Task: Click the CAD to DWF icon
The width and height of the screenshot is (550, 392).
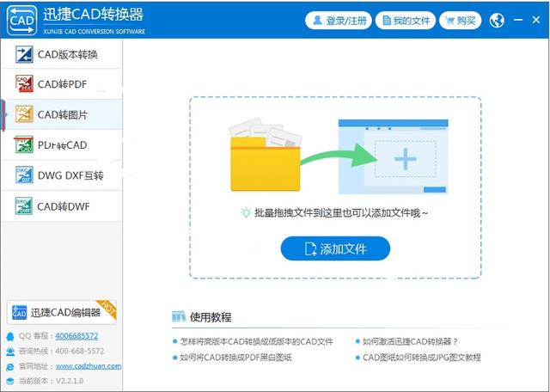Action: [24, 206]
